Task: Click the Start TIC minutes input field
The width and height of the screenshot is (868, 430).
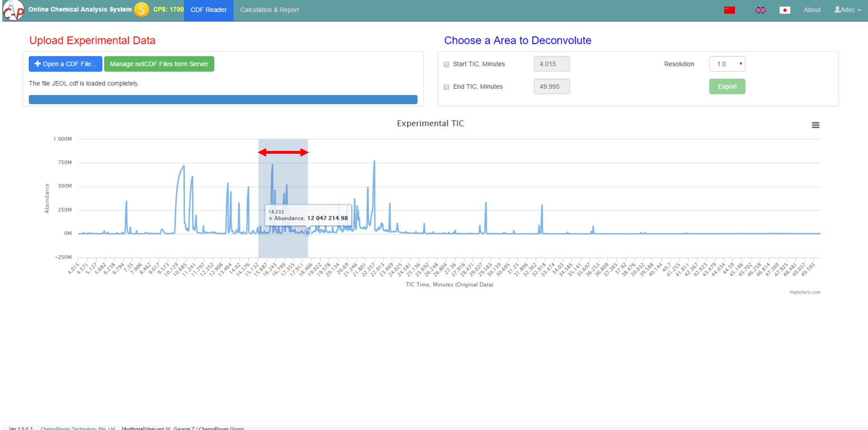Action: (551, 64)
